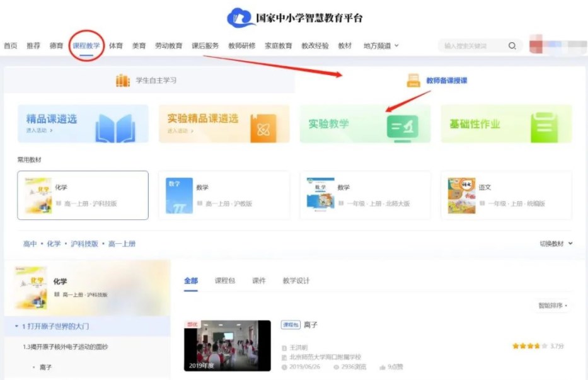Click the 语文 一年级 textbook cover

pyautogui.click(x=461, y=195)
